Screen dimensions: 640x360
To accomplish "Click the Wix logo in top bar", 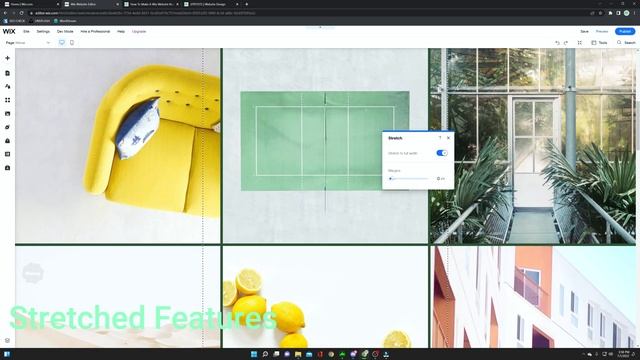I will tap(9, 31).
